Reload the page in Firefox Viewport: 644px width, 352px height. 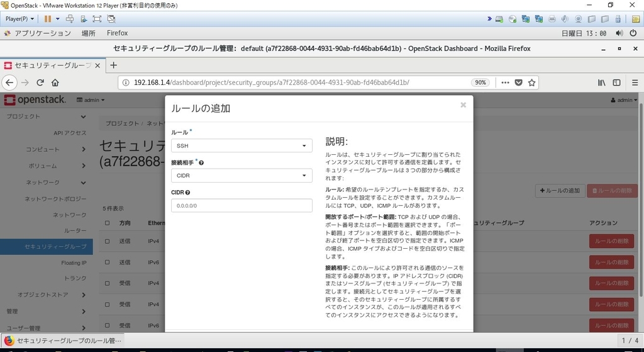coord(40,82)
